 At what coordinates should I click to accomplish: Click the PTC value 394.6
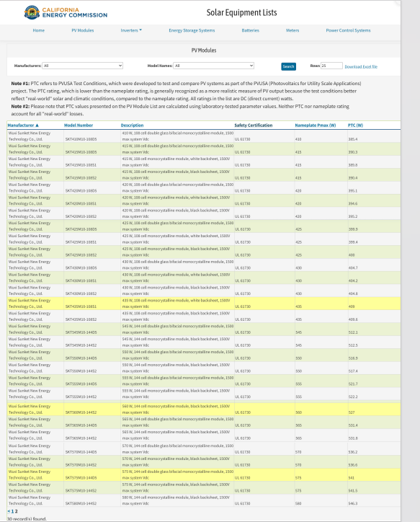coord(353,203)
